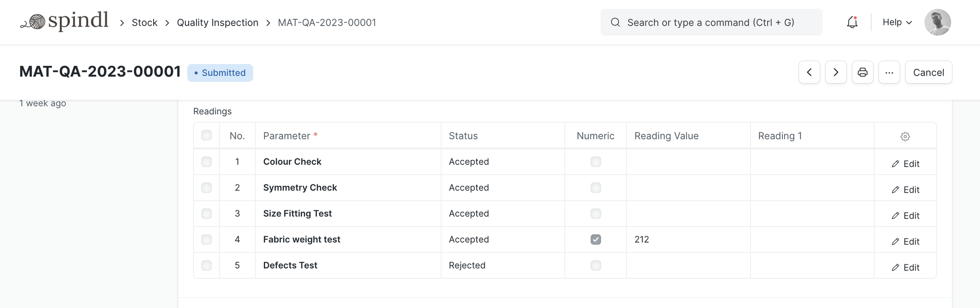Open Quality Inspection breadcrumb
This screenshot has height=308, width=980.
[x=217, y=22]
